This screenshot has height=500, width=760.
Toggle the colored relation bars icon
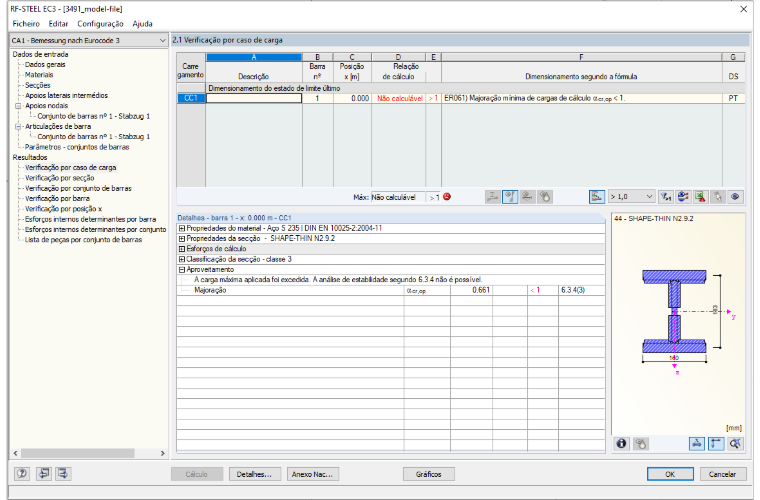click(x=597, y=197)
